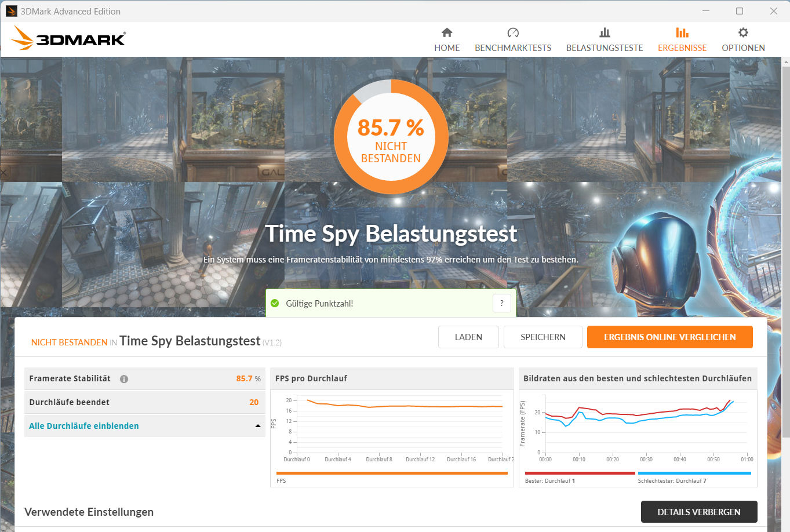Click the question mark help button
The width and height of the screenshot is (790, 532).
tap(501, 303)
